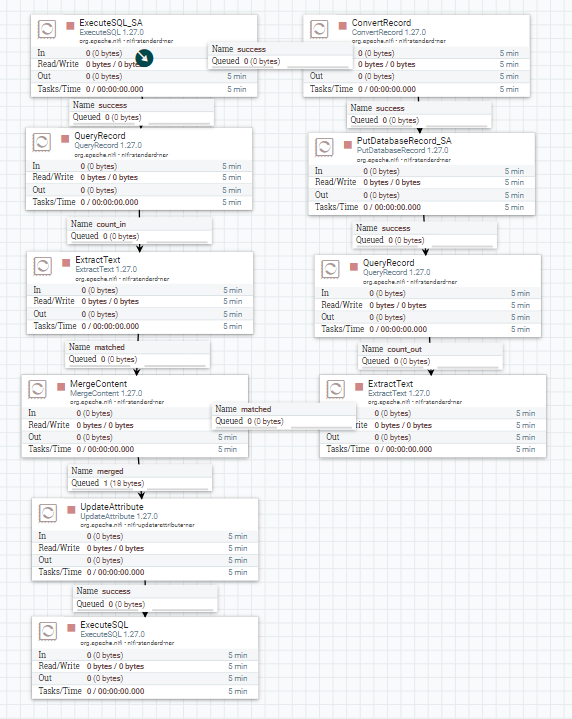Click the PutDatabaseRecord_SA processor icon
The image size is (572, 719).
[x=324, y=147]
